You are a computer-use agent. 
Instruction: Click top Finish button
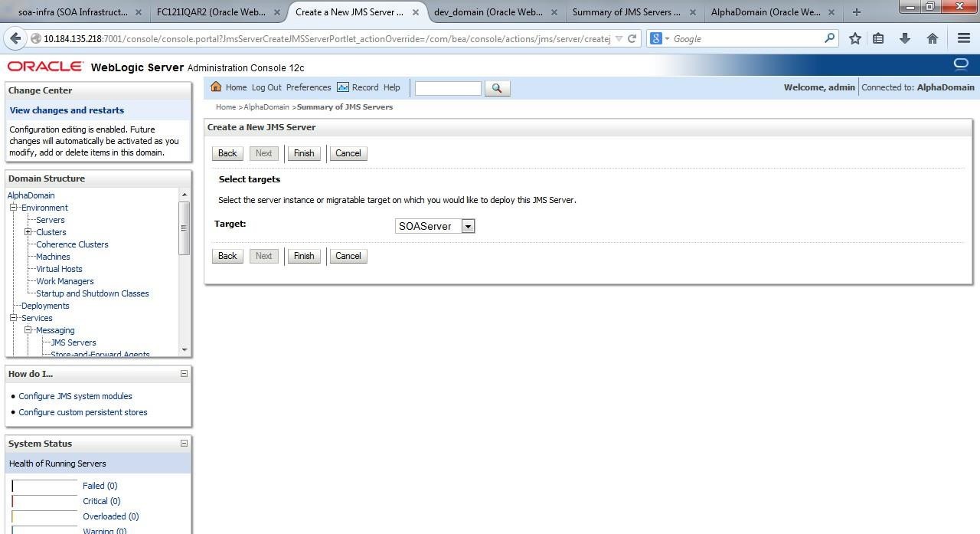(304, 153)
